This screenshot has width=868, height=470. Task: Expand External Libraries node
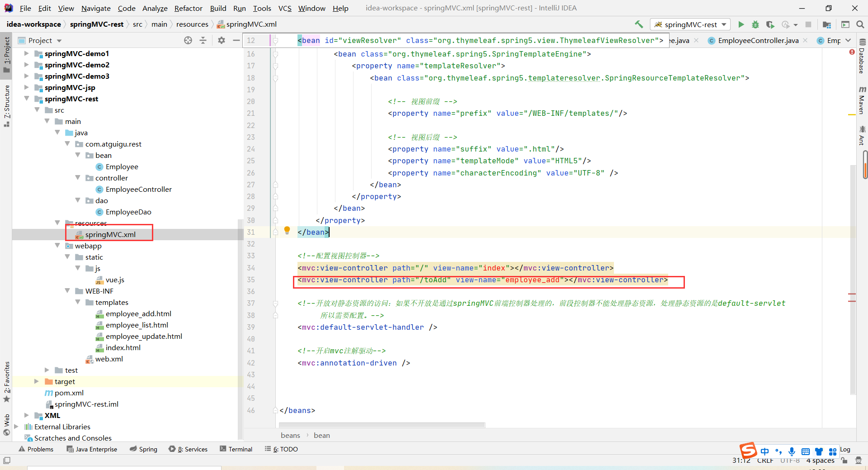16,427
